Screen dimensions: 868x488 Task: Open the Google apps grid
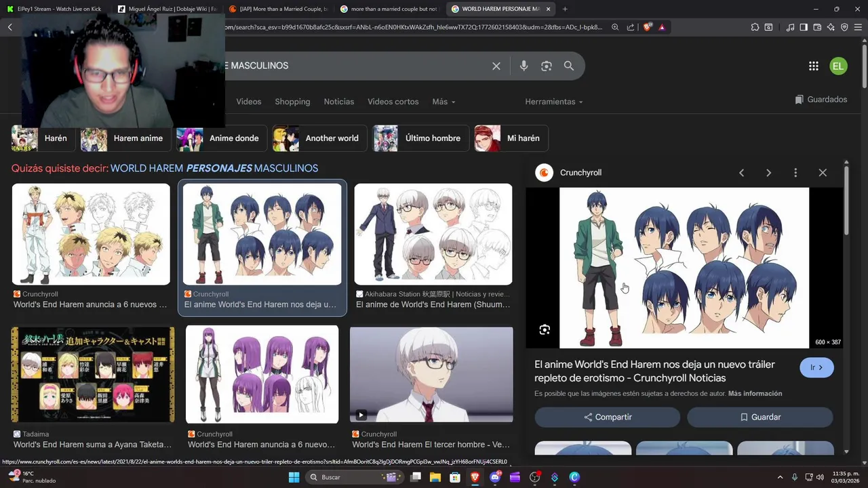813,66
